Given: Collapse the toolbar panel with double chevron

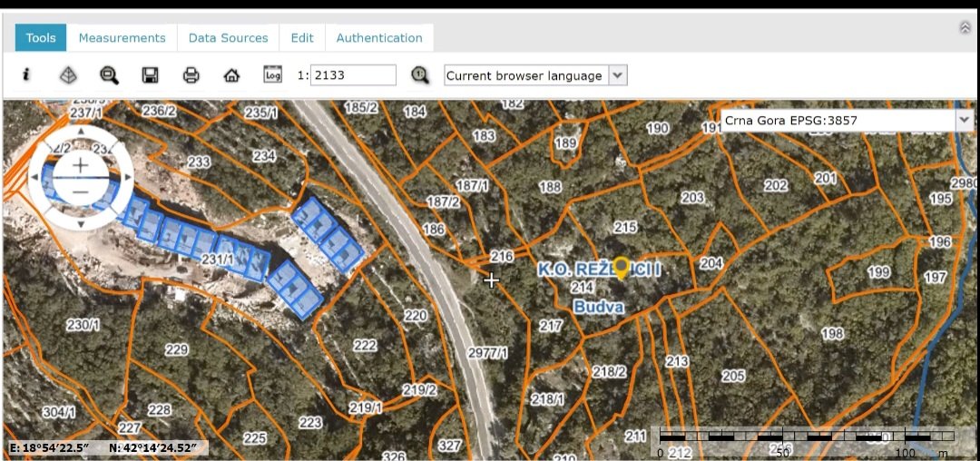Looking at the screenshot, I should coord(965,28).
